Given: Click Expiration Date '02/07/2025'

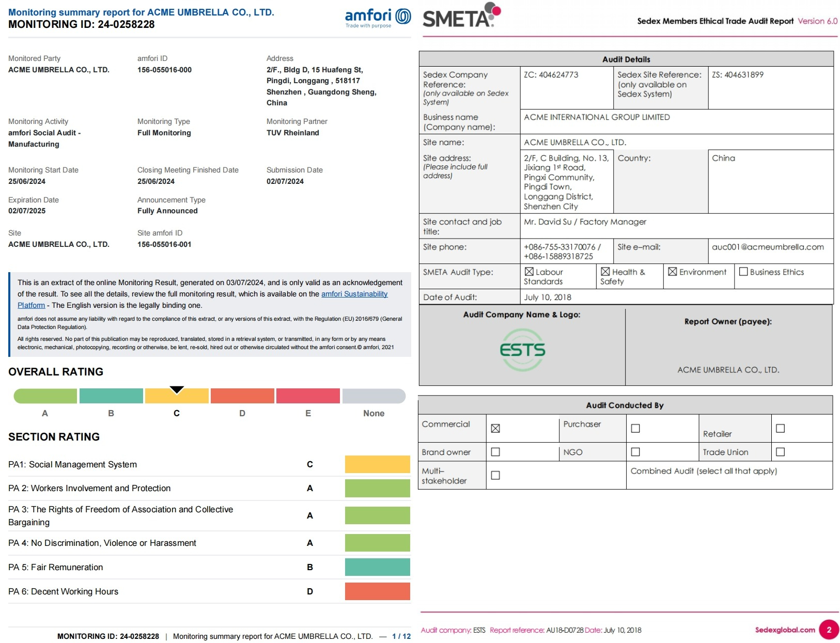Looking at the screenshot, I should pos(27,211).
